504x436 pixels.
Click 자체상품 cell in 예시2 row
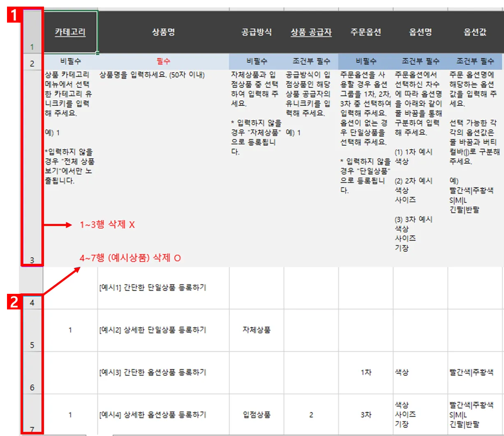pyautogui.click(x=257, y=330)
